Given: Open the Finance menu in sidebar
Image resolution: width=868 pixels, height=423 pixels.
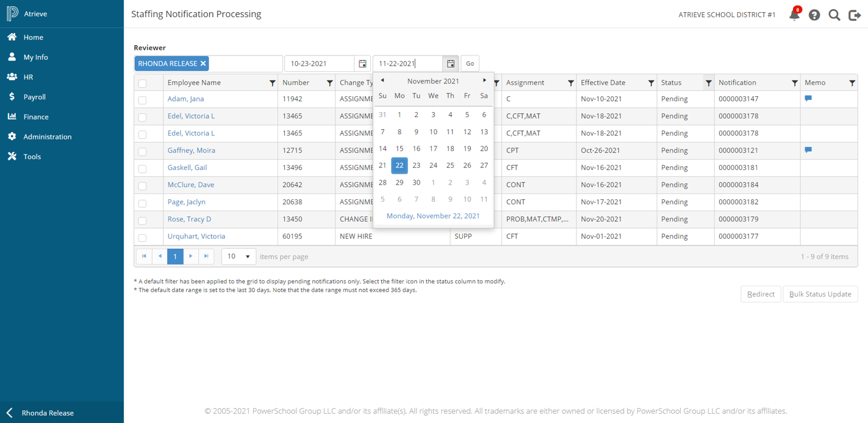Looking at the screenshot, I should 35,117.
